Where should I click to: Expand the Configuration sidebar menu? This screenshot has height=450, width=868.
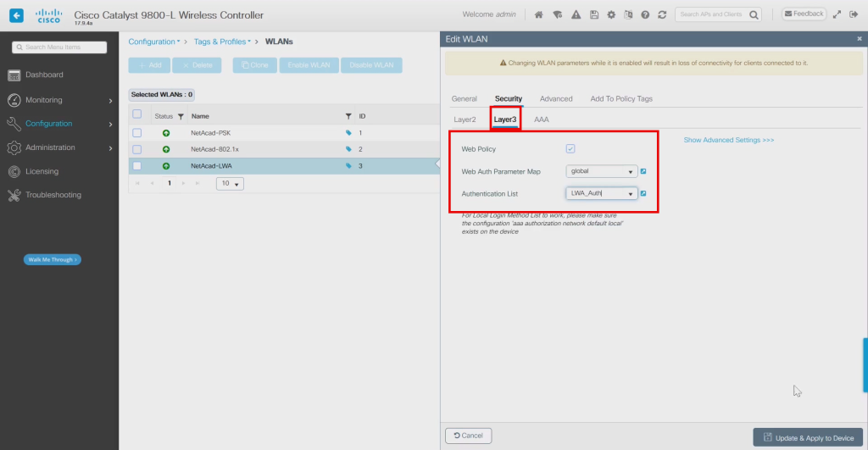pos(59,124)
